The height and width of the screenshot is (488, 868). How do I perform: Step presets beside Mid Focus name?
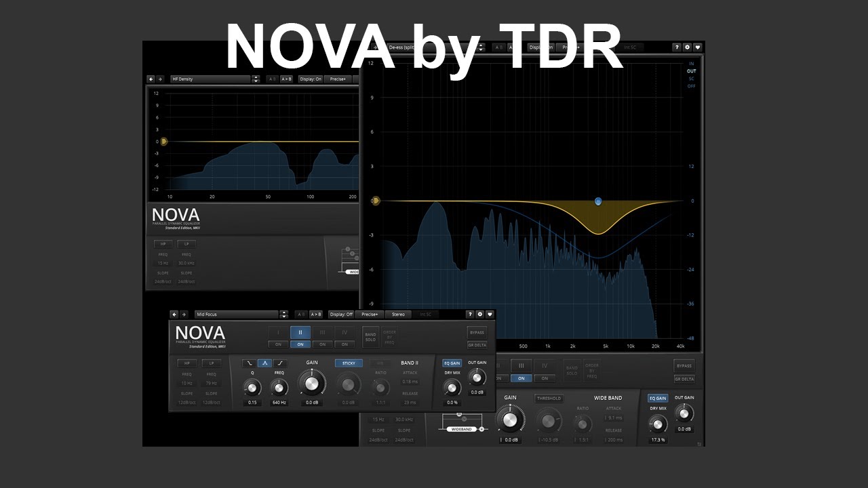283,314
